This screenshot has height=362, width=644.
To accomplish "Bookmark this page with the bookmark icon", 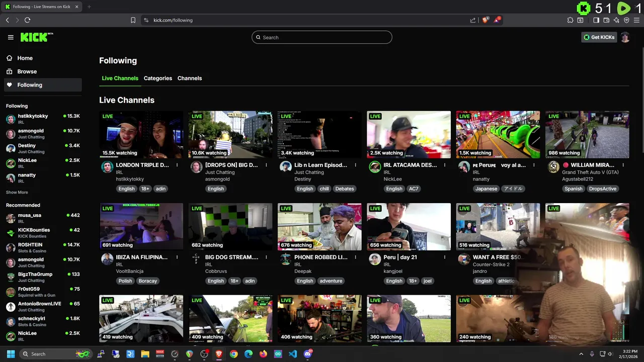I will tap(133, 20).
